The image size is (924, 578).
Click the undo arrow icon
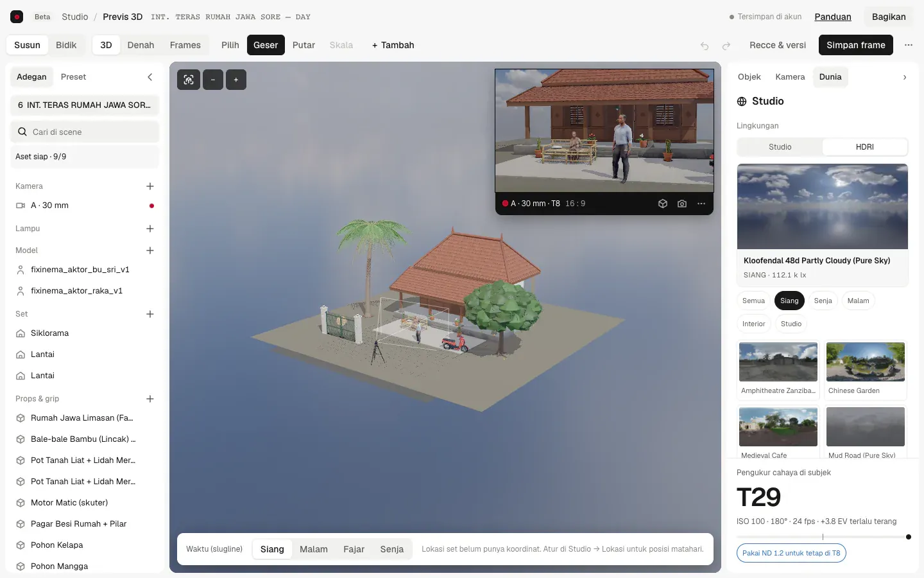[705, 46]
